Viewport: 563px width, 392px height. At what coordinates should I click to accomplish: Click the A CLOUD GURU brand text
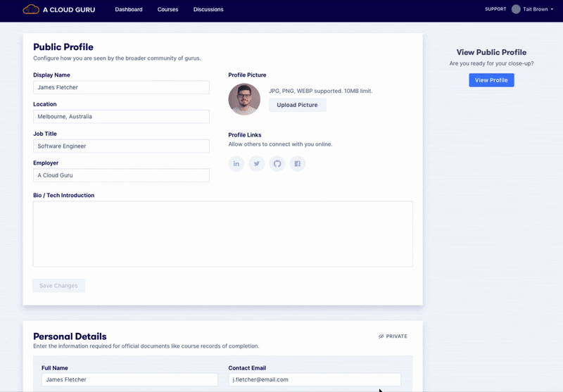coord(69,10)
